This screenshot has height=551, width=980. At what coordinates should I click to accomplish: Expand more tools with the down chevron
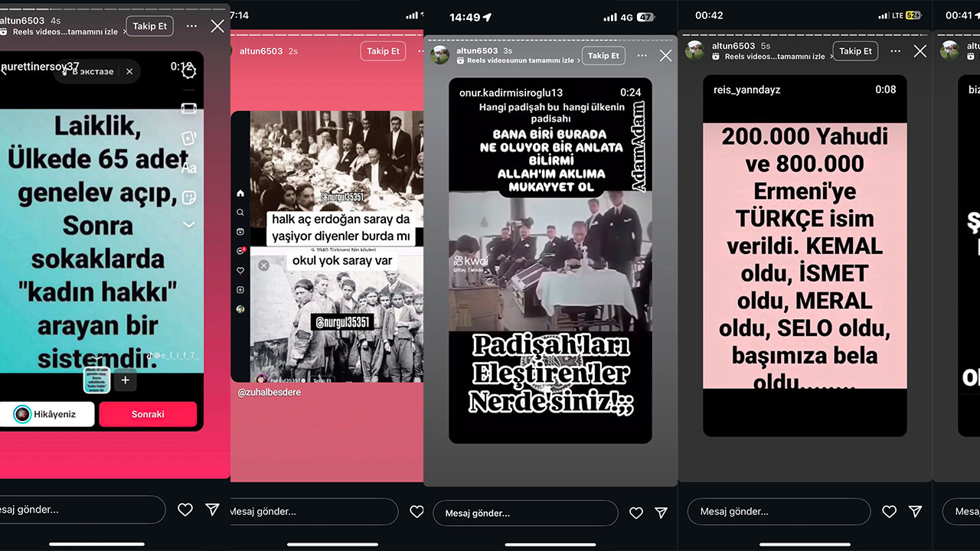point(188,225)
